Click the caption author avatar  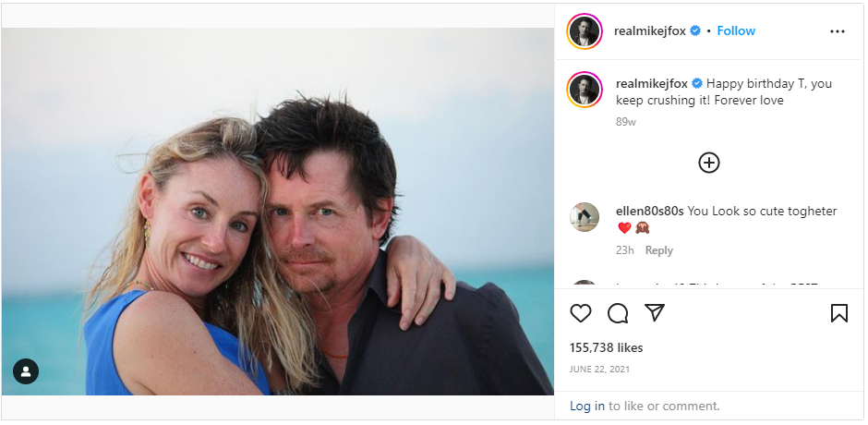click(x=585, y=90)
